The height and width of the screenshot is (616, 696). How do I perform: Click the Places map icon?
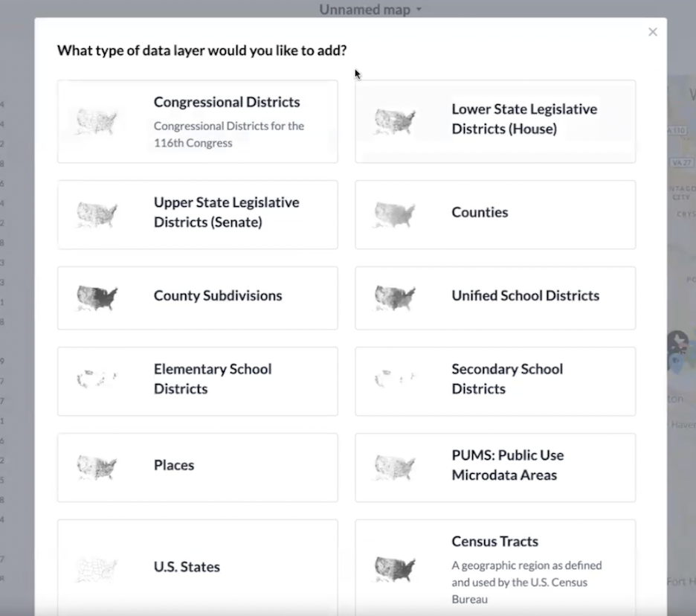coord(97,466)
